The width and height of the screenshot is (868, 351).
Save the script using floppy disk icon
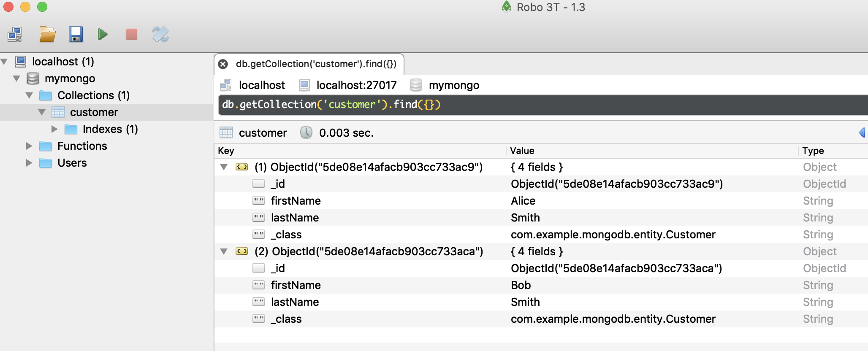coord(76,34)
